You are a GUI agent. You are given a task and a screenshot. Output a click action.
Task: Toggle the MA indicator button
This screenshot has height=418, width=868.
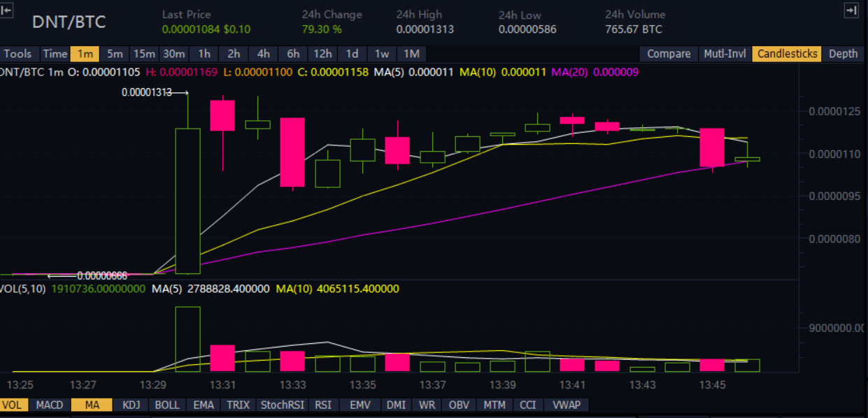point(92,405)
